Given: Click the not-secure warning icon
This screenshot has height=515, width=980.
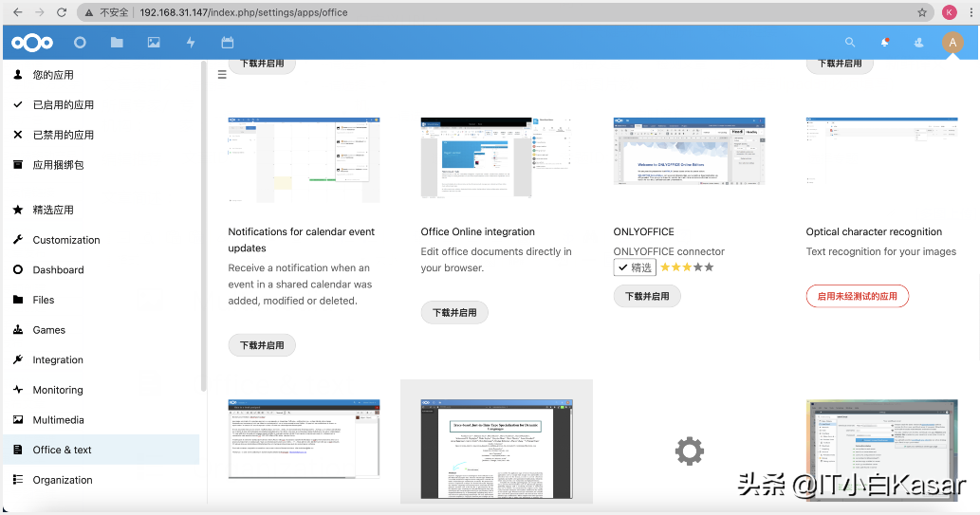Looking at the screenshot, I should point(89,12).
